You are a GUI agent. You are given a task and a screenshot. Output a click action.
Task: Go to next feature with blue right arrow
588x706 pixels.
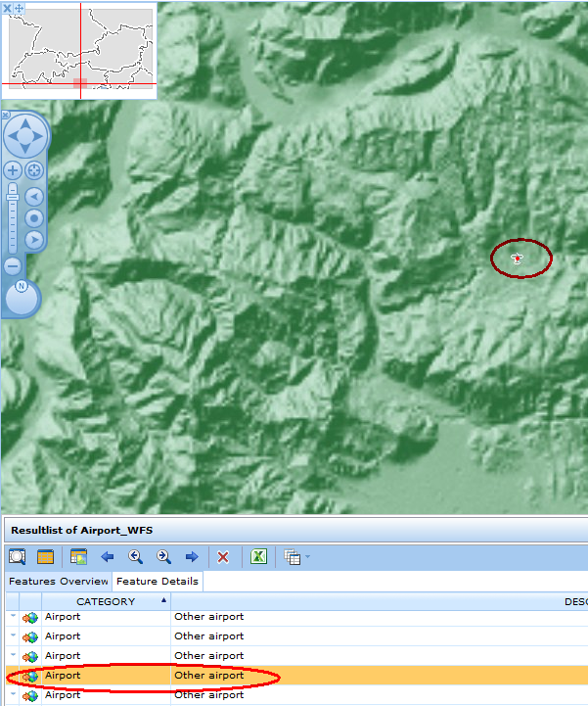(x=192, y=557)
